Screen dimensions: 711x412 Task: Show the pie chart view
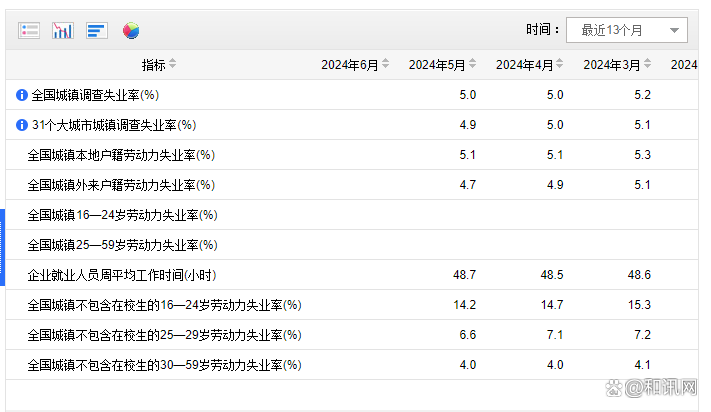click(x=131, y=31)
